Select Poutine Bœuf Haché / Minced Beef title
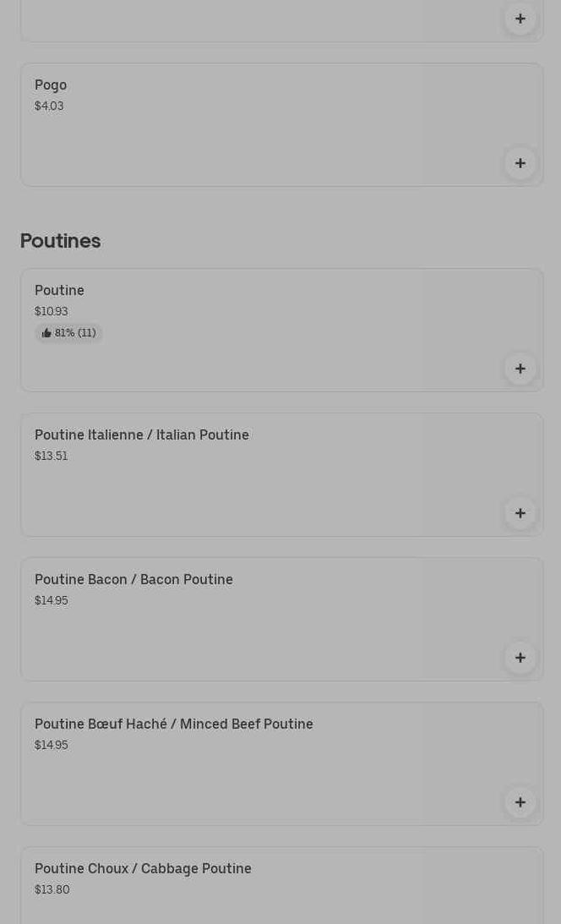This screenshot has width=561, height=924. 174,724
